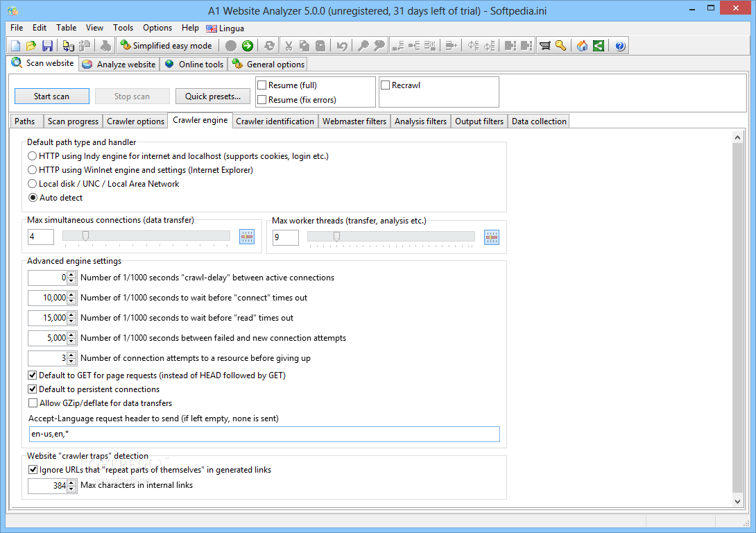Open slider options icon for worker threads
This screenshot has height=533, width=756.
coord(492,237)
